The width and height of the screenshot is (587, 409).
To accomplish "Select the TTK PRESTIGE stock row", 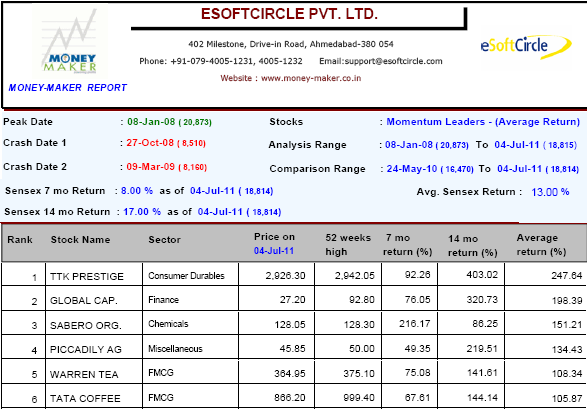I will click(294, 275).
